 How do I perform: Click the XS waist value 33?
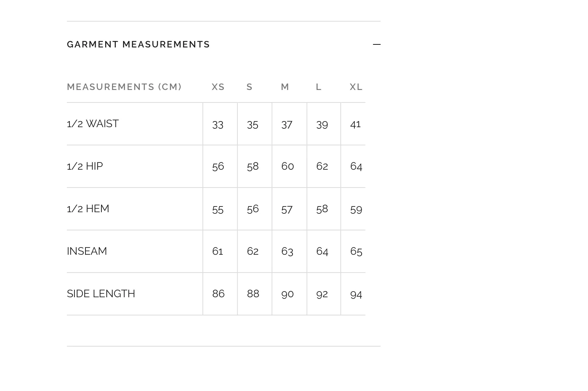tap(218, 125)
